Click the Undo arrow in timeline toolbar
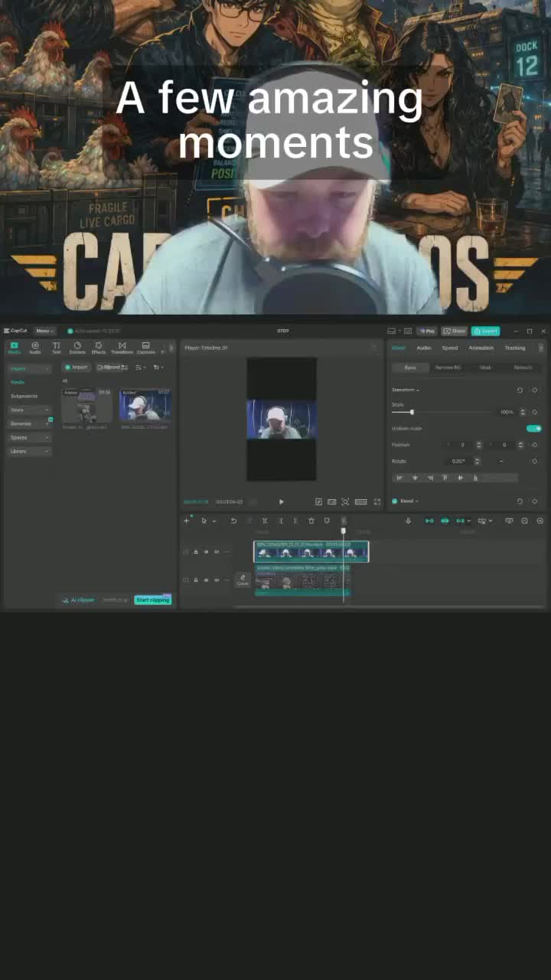Screen dimensions: 551x980 click(233, 521)
